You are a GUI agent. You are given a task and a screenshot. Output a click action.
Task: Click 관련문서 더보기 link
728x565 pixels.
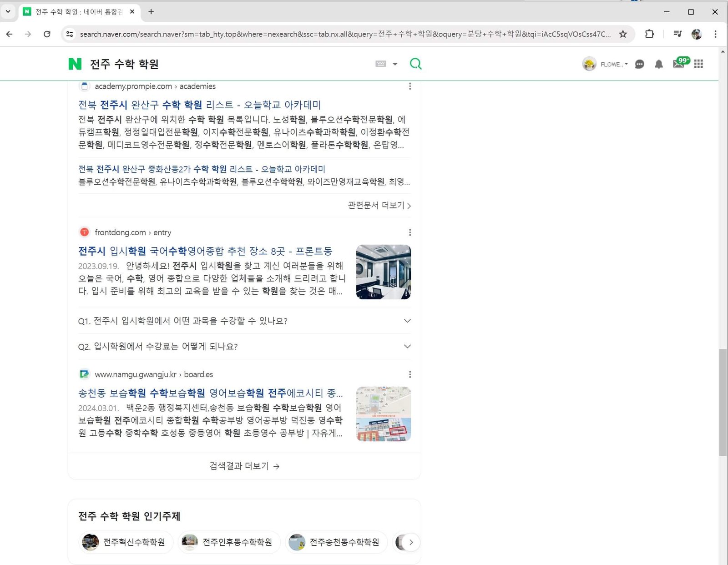click(x=379, y=205)
